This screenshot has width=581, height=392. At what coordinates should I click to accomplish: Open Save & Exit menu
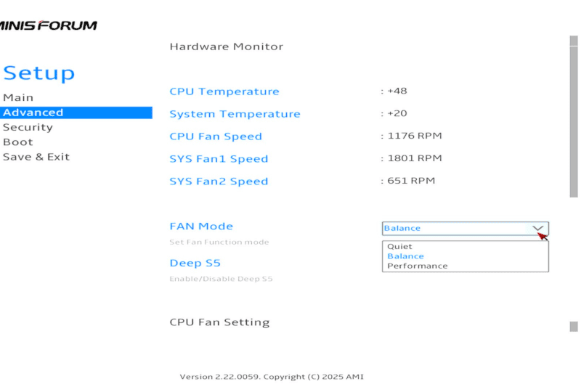36,157
